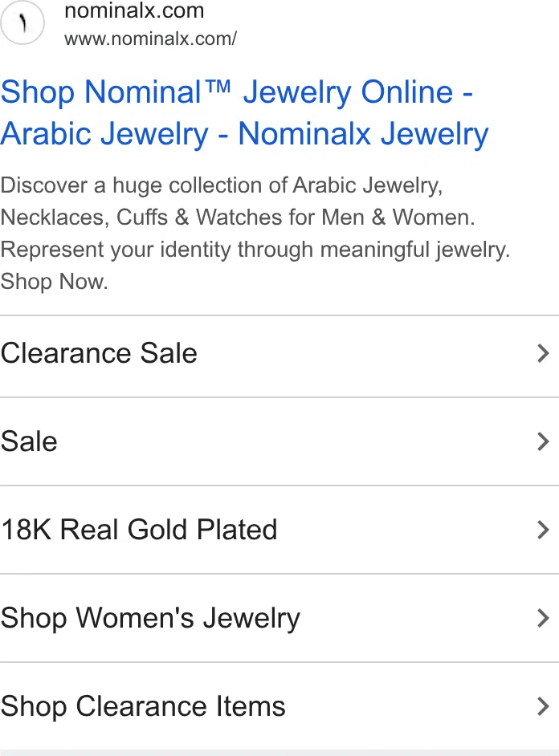This screenshot has height=756, width=559.
Task: Click the chevron next to Shop Clearance Items
Action: (543, 706)
